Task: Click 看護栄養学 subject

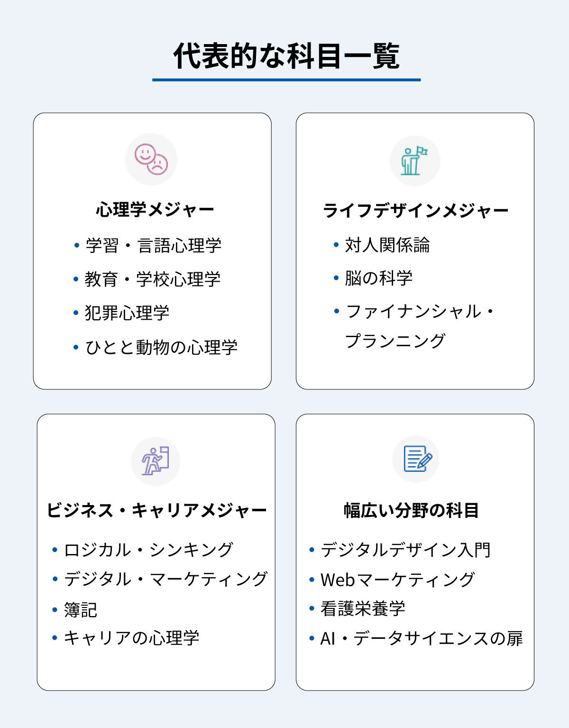Action: click(363, 608)
